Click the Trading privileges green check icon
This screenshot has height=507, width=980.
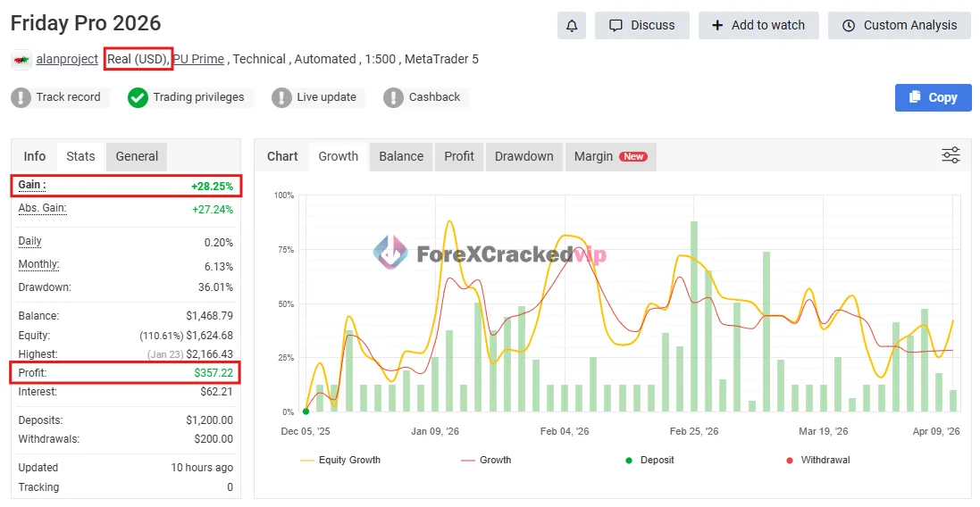[x=138, y=97]
